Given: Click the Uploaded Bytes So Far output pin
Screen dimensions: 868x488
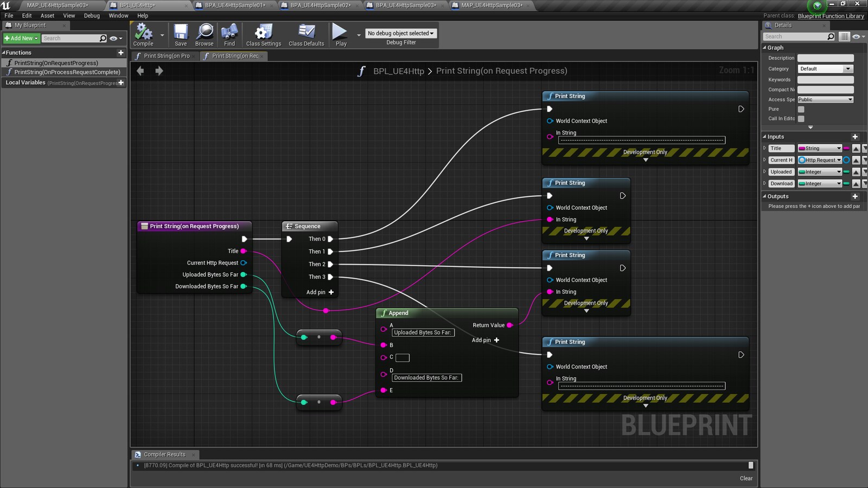Looking at the screenshot, I should [x=244, y=274].
